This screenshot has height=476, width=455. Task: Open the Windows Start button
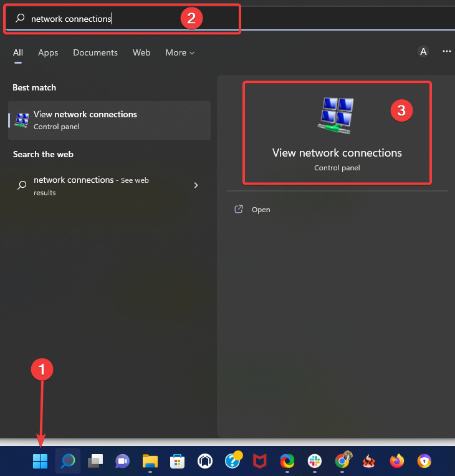[40, 461]
